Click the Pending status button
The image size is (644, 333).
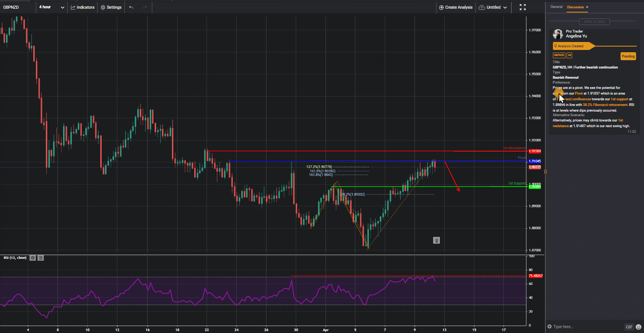point(628,56)
